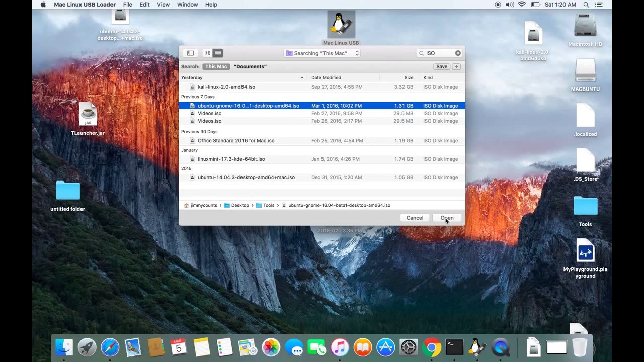The width and height of the screenshot is (644, 362).
Task: Open Notes from the Dock
Action: 202,347
